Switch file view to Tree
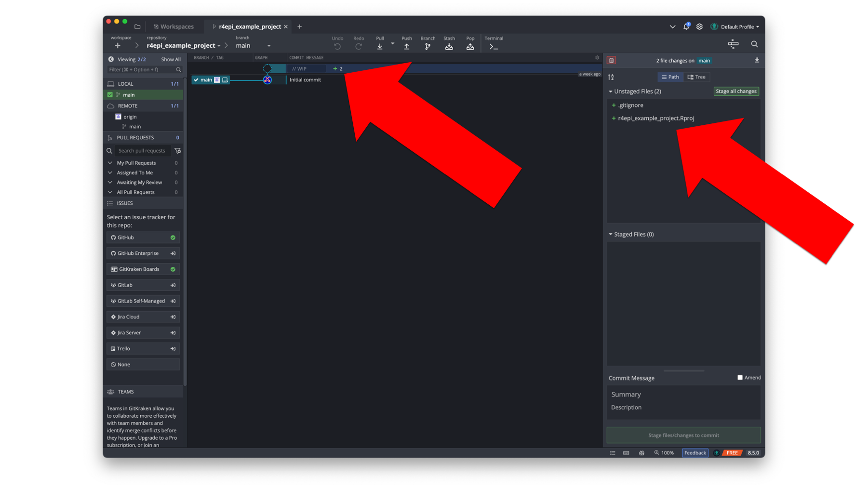The width and height of the screenshot is (868, 488). click(696, 77)
